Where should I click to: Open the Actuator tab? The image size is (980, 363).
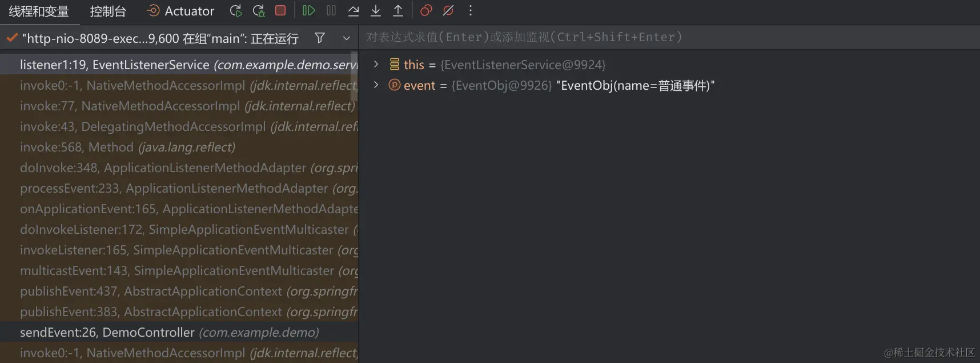tap(180, 11)
